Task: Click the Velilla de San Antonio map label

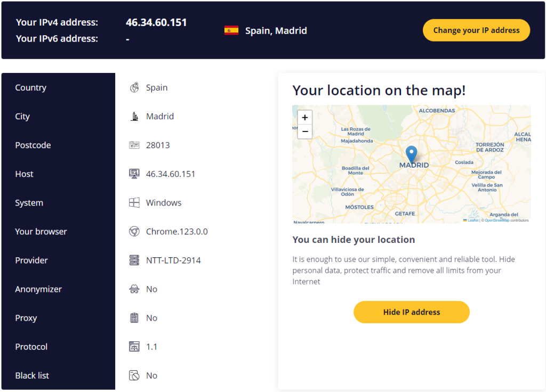Action: [x=487, y=187]
